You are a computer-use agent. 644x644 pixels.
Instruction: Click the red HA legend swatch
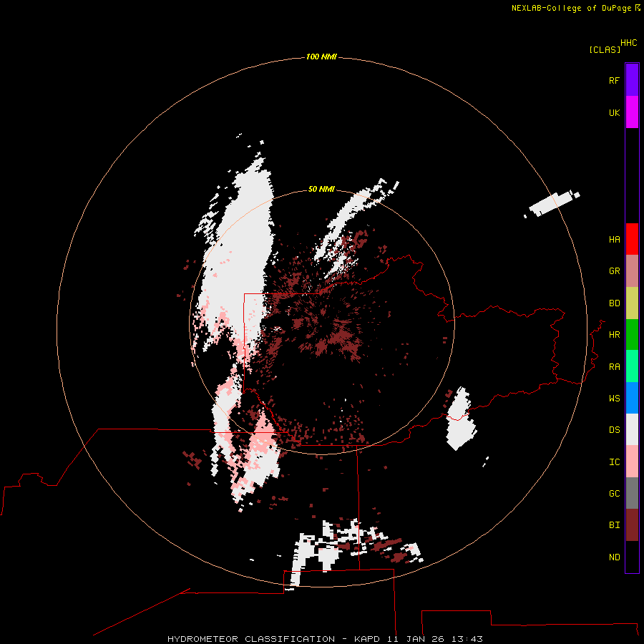click(632, 239)
